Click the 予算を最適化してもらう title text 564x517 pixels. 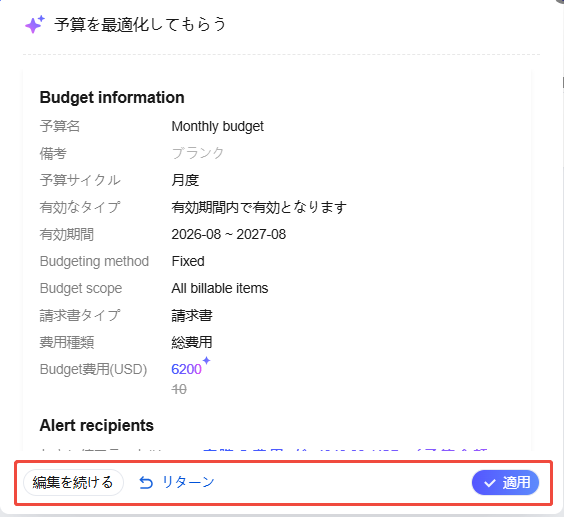pyautogui.click(x=140, y=24)
